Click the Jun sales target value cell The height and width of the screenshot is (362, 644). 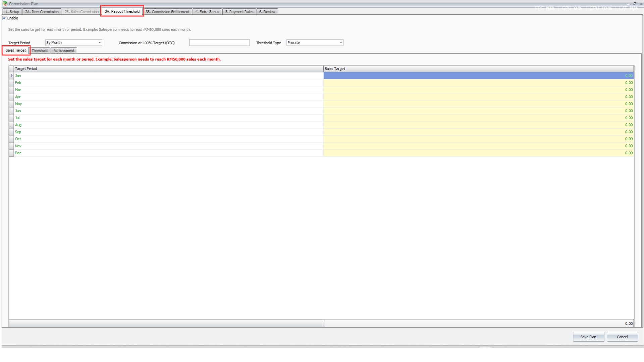(479, 111)
